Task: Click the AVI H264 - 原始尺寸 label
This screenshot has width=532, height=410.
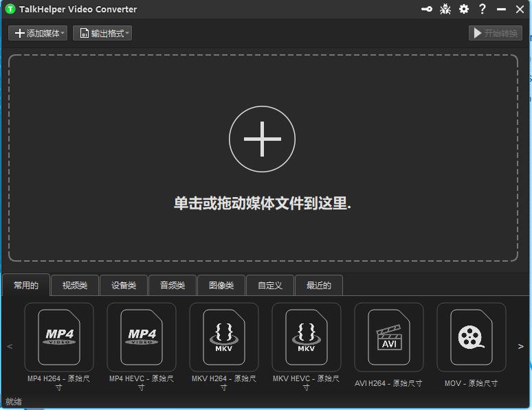Action: tap(389, 383)
